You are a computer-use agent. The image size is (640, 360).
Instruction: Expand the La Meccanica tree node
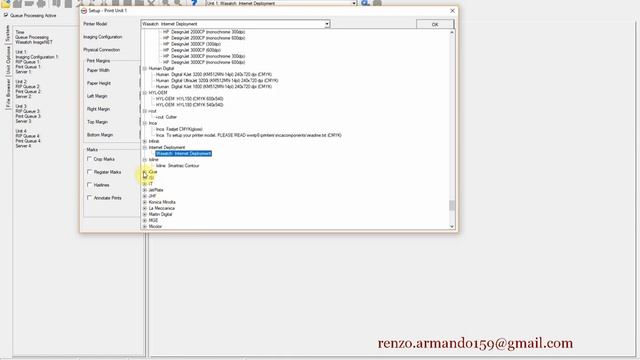pos(144,208)
